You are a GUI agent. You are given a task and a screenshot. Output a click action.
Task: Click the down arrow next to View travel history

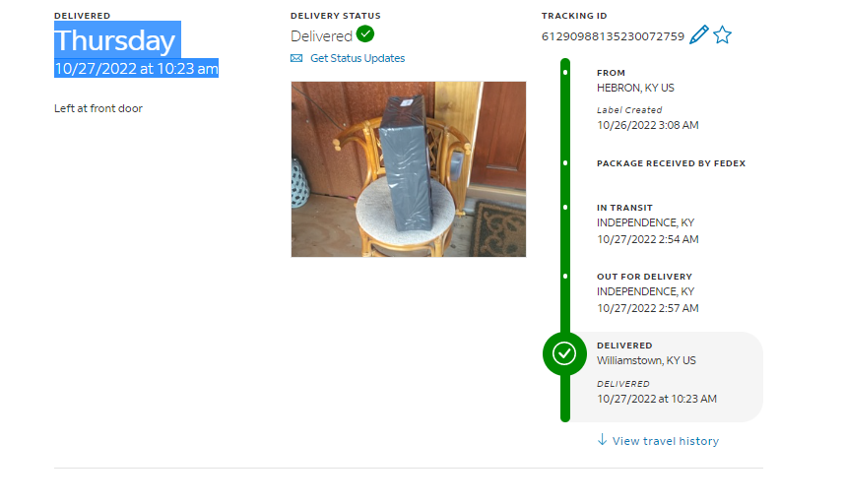coord(602,440)
